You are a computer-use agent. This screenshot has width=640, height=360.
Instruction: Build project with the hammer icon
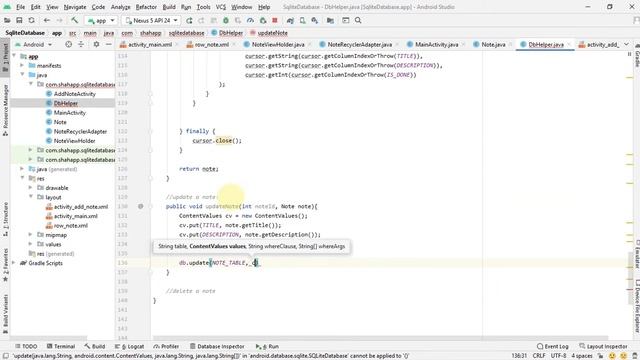74,20
